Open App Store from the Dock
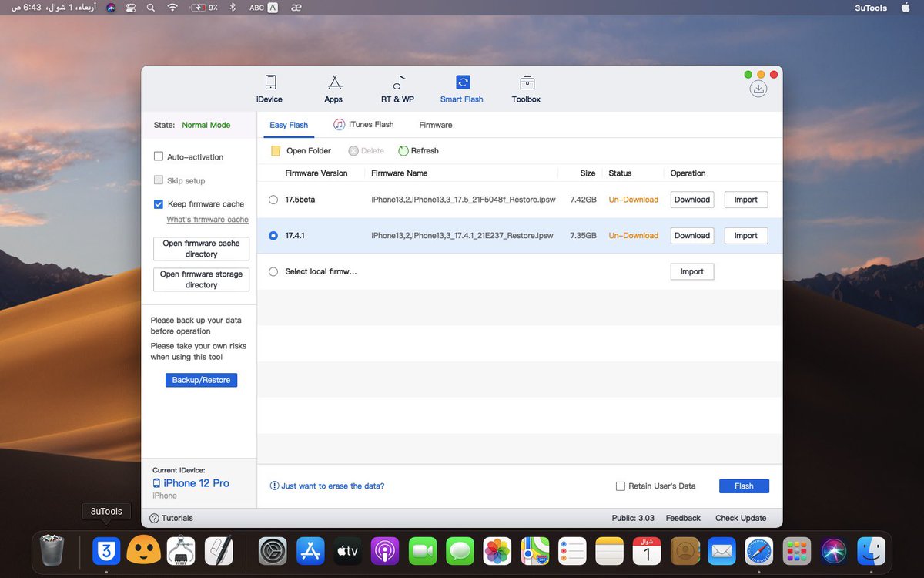The height and width of the screenshot is (578, 924). click(310, 551)
